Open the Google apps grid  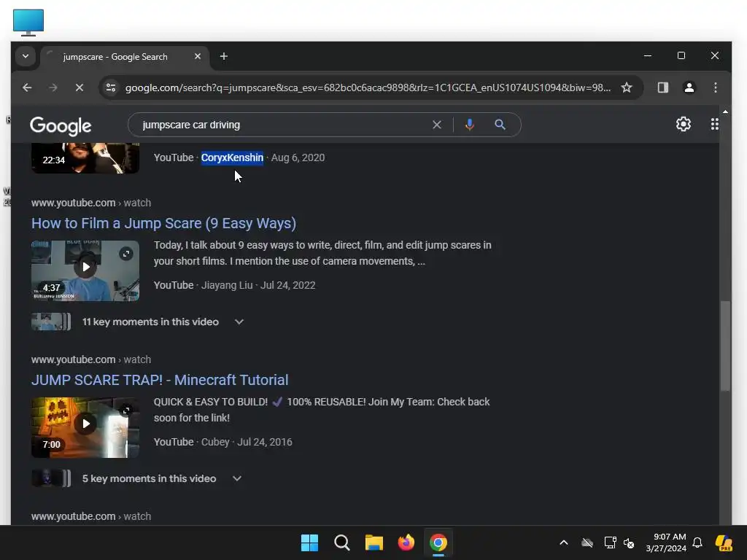click(x=714, y=124)
